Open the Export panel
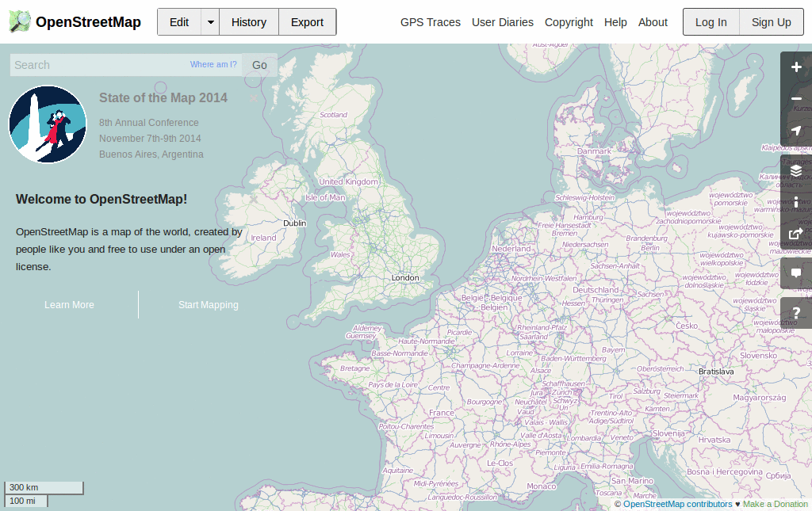Viewport: 812px width, 511px height. click(x=307, y=22)
